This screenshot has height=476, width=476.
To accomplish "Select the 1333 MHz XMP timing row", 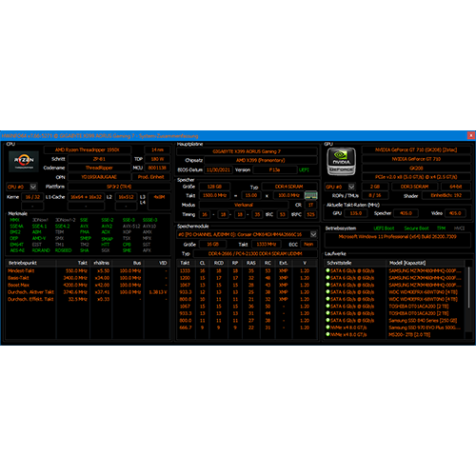I will click(x=247, y=270).
